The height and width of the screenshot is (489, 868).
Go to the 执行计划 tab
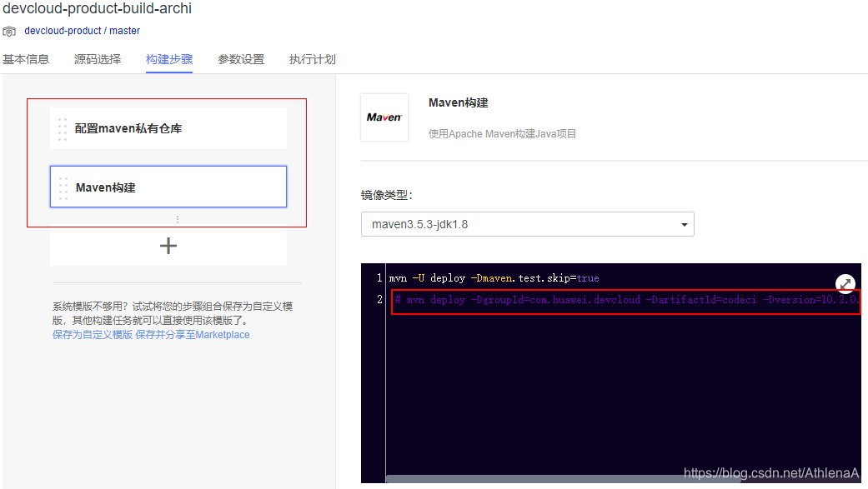(312, 59)
